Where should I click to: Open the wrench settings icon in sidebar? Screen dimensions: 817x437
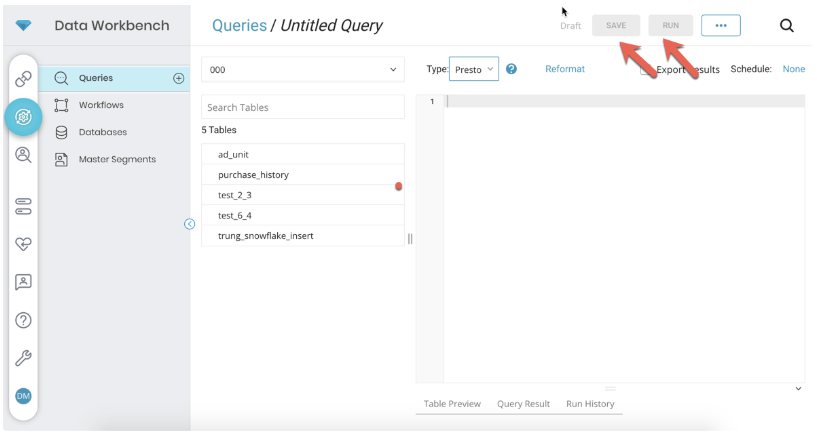tap(23, 358)
